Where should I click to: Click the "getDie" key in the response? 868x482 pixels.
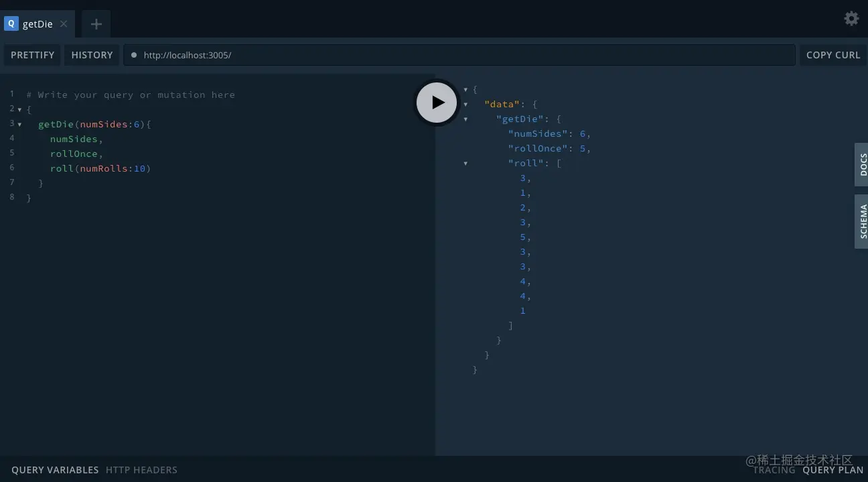pyautogui.click(x=520, y=119)
